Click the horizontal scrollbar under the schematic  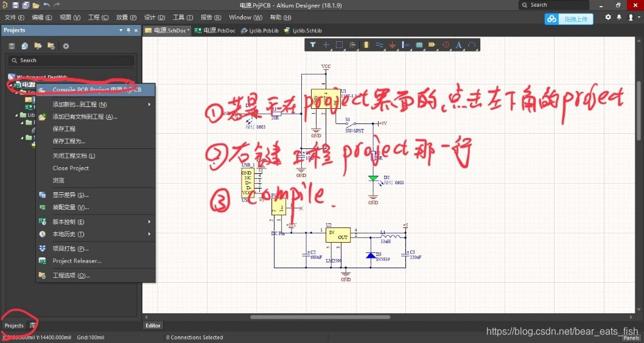[x=320, y=317]
